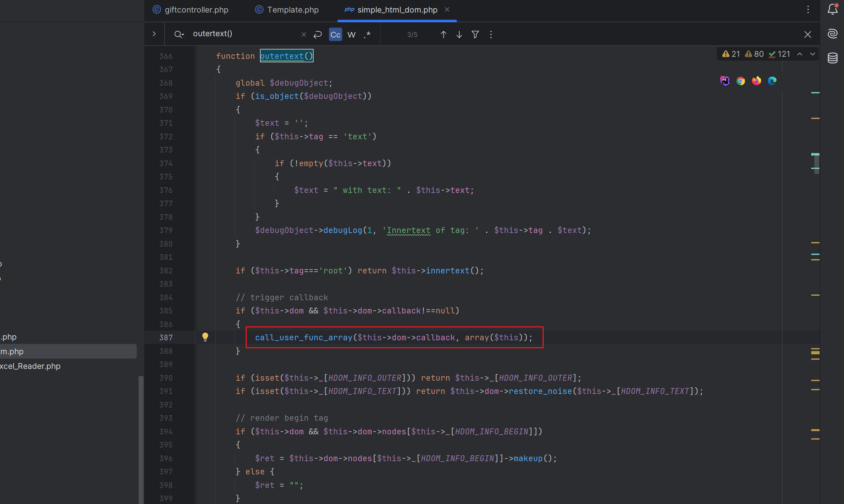The image size is (844, 504).
Task: Open file in Edge browser
Action: coord(772,81)
